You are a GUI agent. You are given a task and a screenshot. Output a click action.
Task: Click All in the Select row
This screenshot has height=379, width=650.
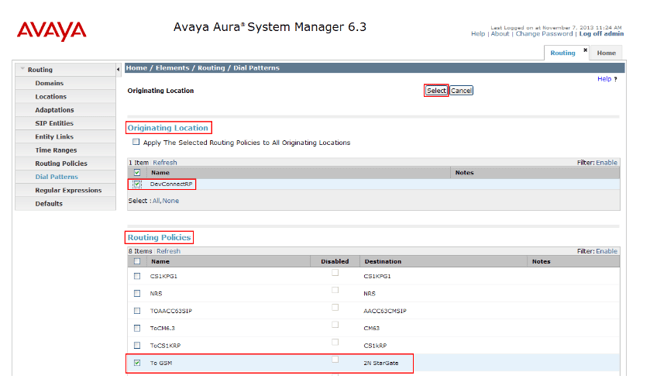point(156,201)
